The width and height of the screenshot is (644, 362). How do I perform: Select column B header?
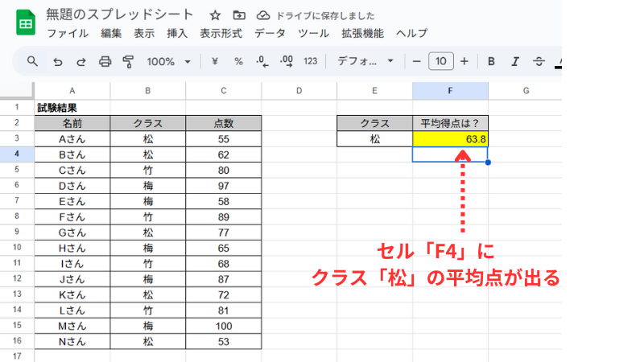point(148,91)
